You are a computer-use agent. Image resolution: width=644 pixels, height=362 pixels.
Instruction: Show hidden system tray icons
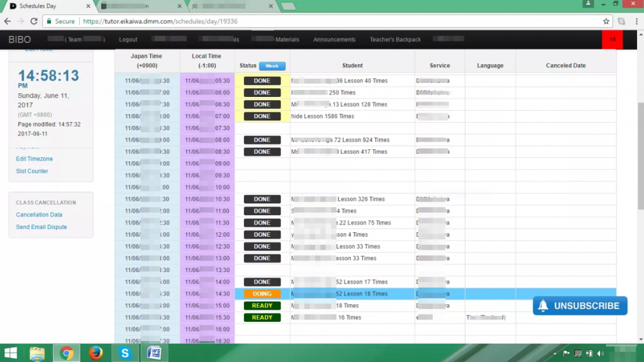coord(555,353)
